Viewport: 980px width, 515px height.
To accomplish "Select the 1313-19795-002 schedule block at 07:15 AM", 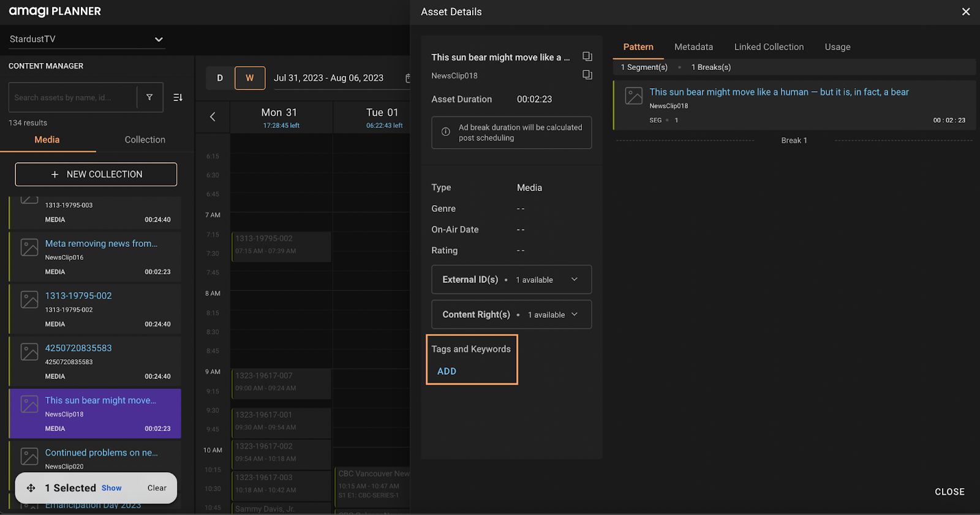I will (281, 247).
